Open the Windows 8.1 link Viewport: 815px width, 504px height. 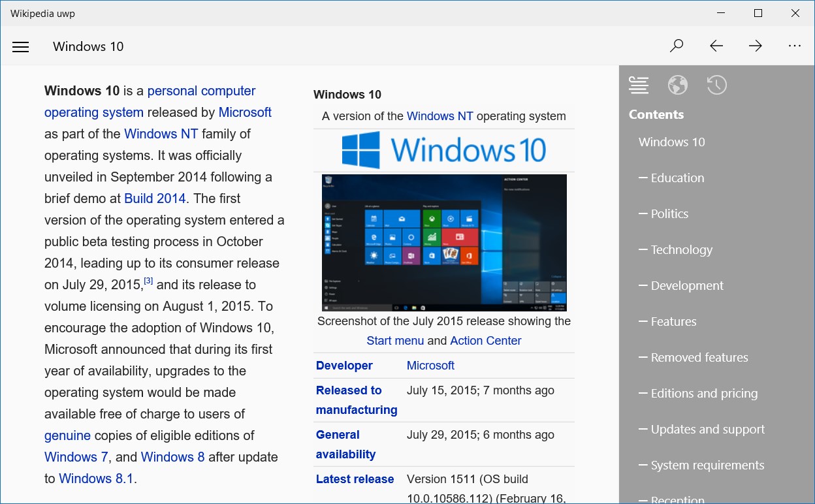(96, 479)
